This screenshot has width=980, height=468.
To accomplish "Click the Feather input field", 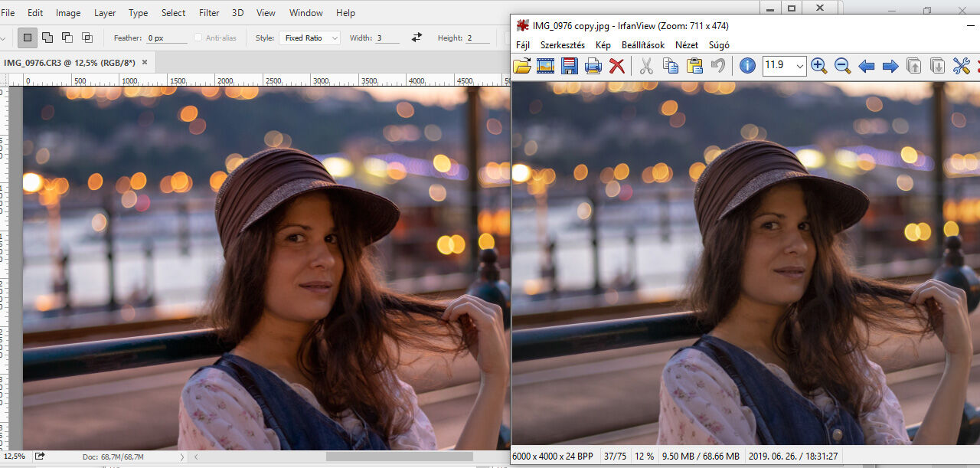I will point(166,38).
